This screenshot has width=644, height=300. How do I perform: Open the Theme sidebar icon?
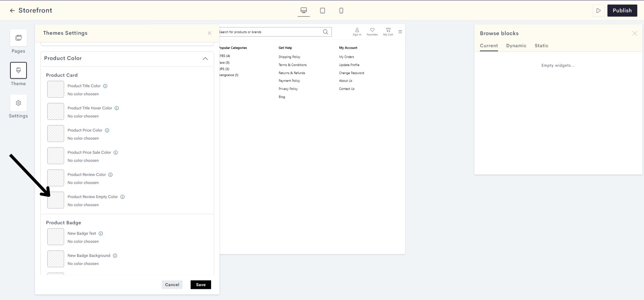click(x=18, y=70)
